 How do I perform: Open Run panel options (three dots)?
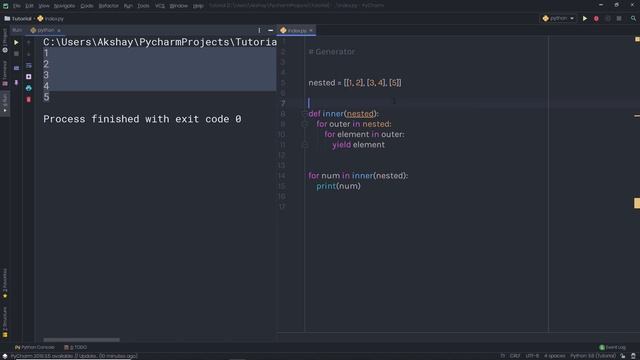(259, 30)
